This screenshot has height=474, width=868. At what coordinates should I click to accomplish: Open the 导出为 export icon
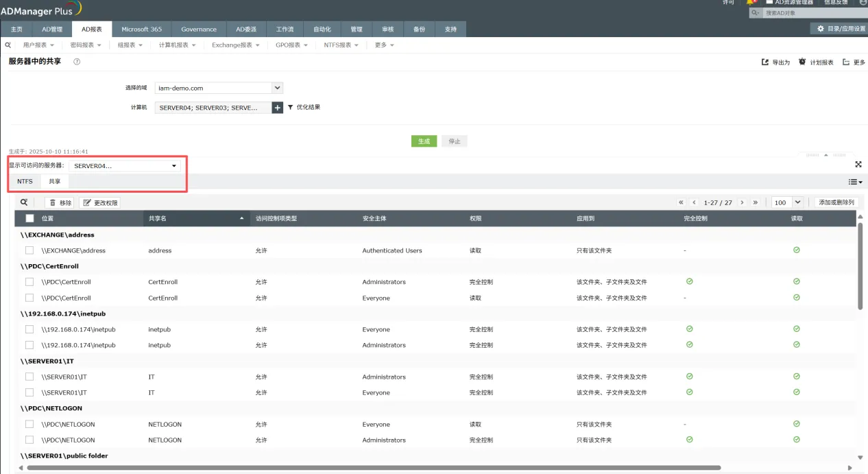[x=765, y=62]
